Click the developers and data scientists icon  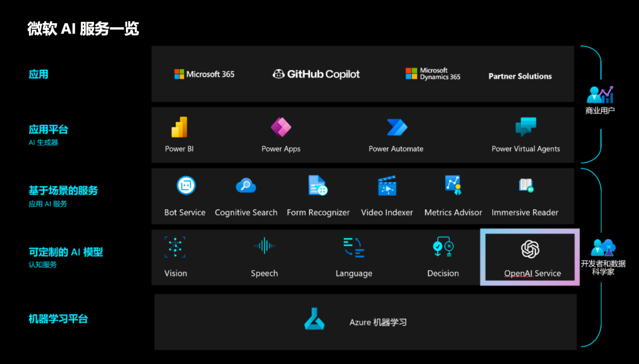pos(603,247)
